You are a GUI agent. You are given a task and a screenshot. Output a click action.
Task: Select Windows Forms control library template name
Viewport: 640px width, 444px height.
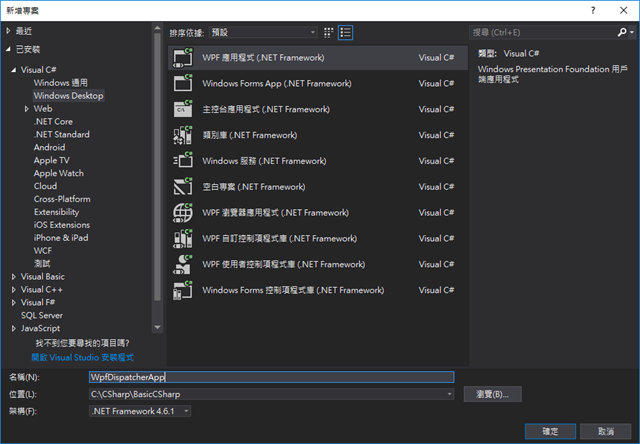293,290
